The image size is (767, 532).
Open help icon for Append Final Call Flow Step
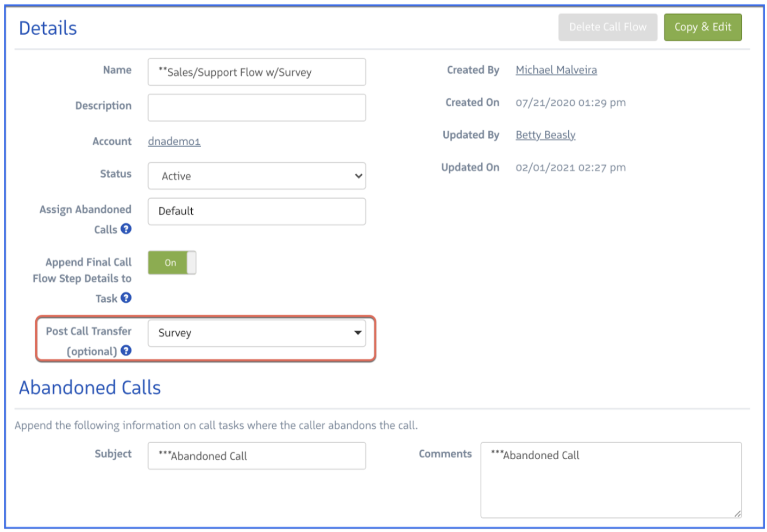126,298
